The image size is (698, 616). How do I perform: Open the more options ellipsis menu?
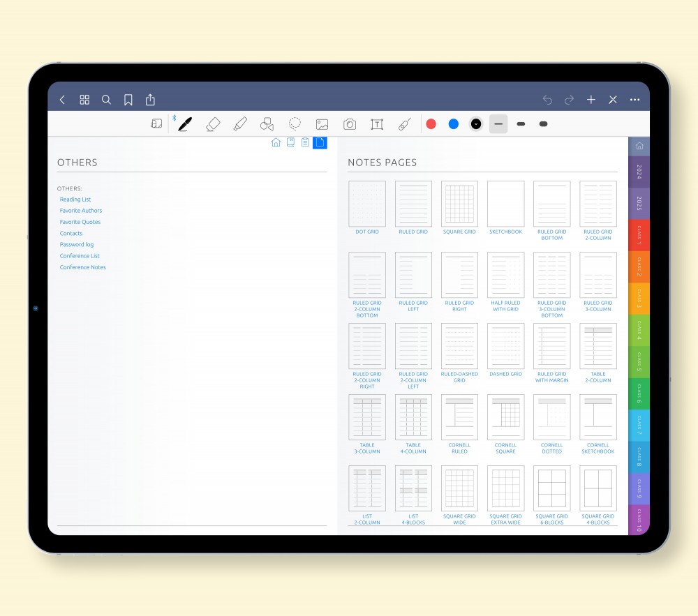point(634,100)
